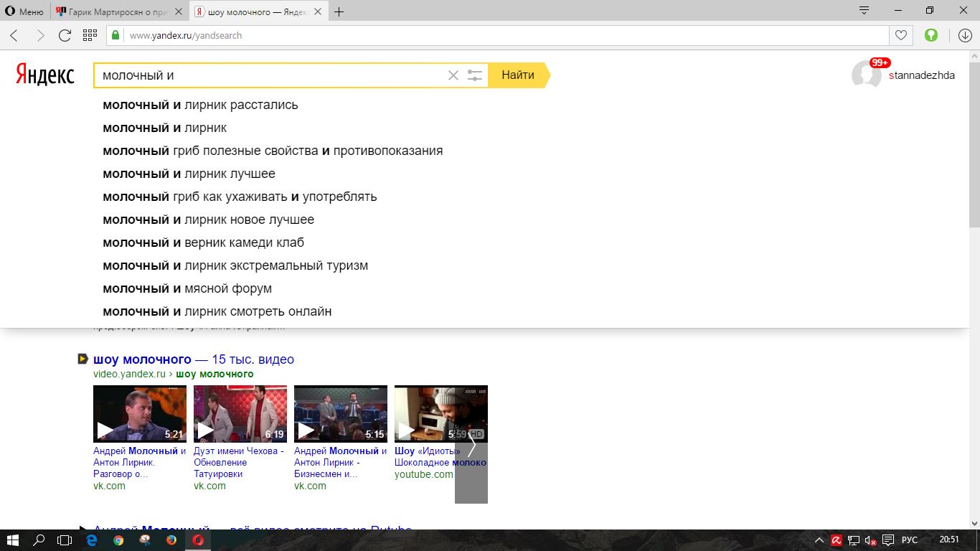Open the Action Center notifications icon

pos(888,540)
